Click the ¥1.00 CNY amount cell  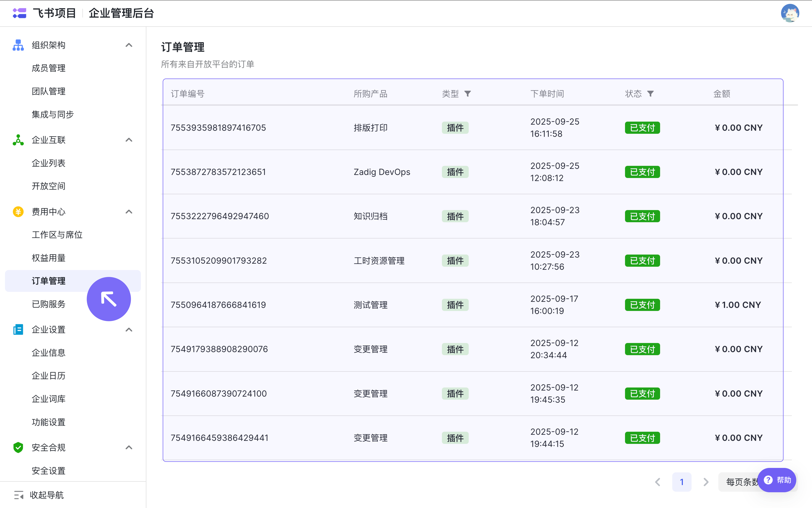[738, 305]
